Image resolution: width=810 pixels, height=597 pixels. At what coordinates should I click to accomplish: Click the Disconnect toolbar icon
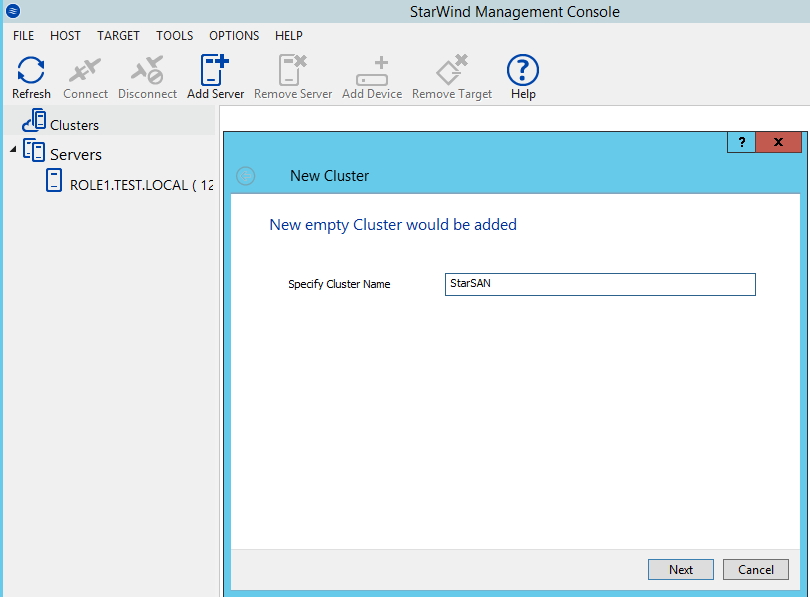(147, 77)
